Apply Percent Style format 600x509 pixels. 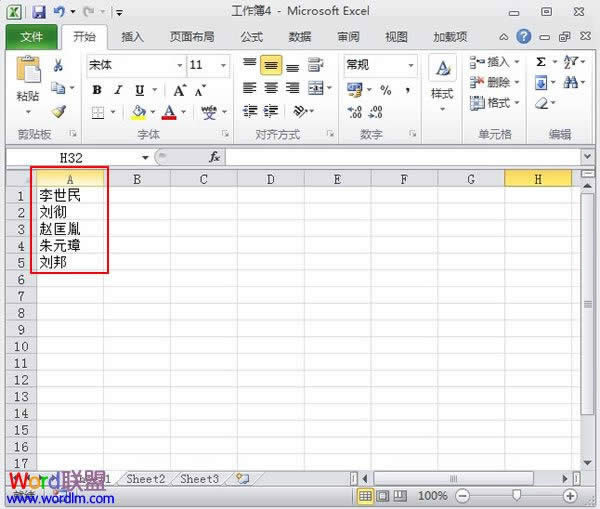(x=386, y=90)
